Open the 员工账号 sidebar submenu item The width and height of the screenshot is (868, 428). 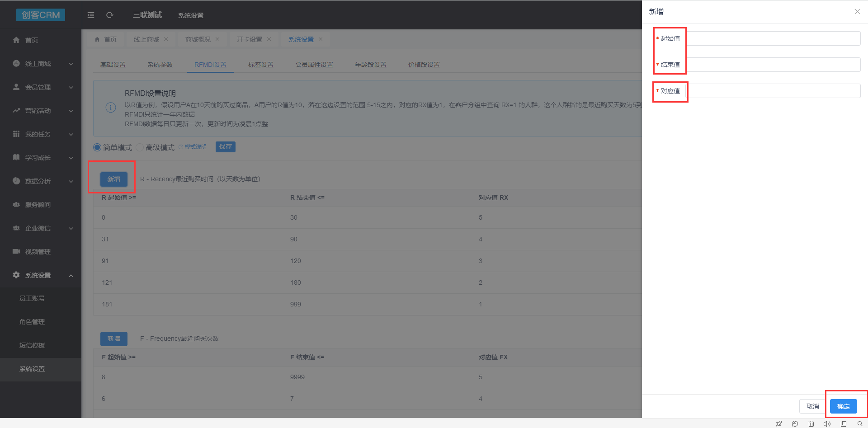click(x=32, y=298)
